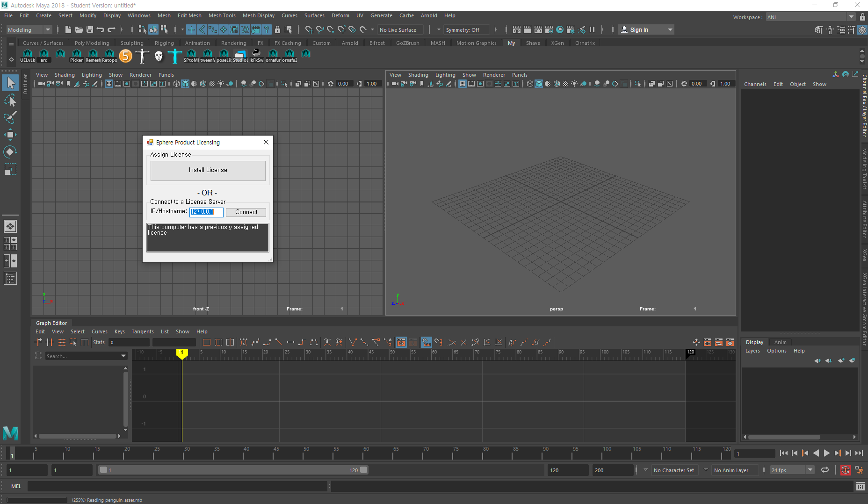
Task: Choose the Paint Selection tool
Action: (x=10, y=117)
